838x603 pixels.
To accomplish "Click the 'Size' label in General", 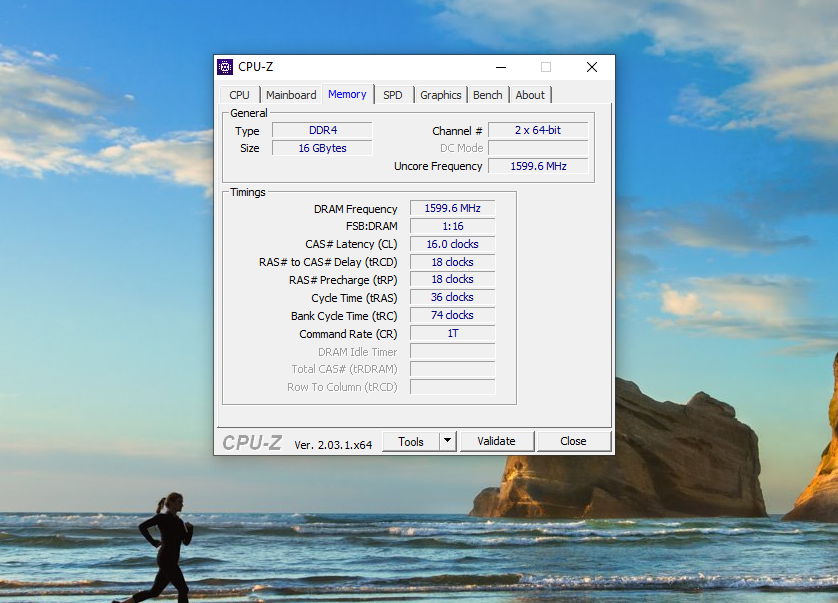I will pos(250,148).
